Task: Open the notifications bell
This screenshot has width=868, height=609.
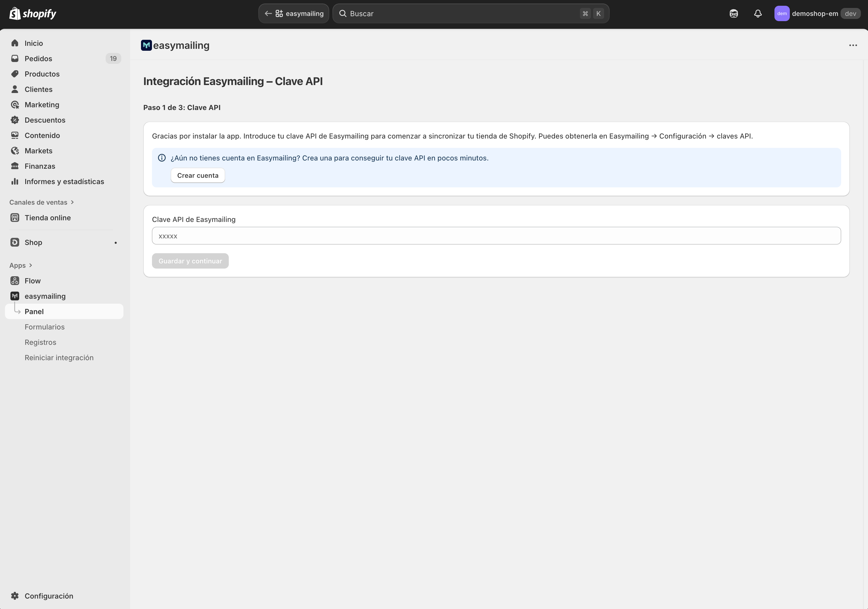Action: (758, 14)
